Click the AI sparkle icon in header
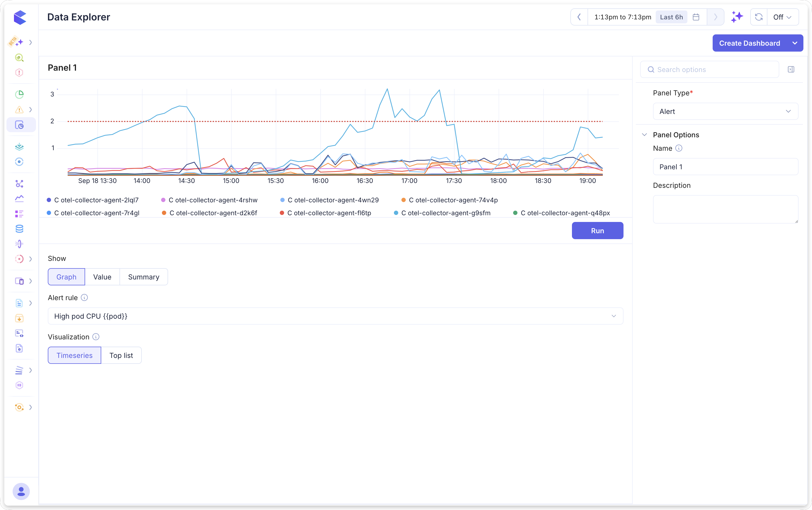 [737, 17]
